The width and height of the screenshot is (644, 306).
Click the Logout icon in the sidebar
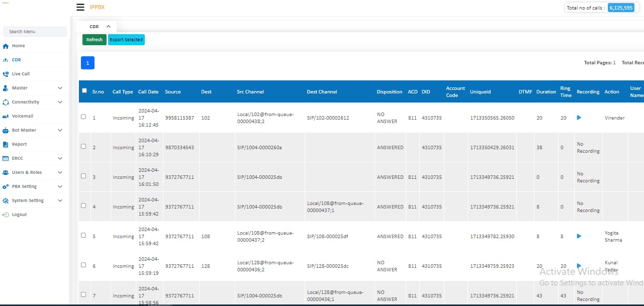coord(9,214)
